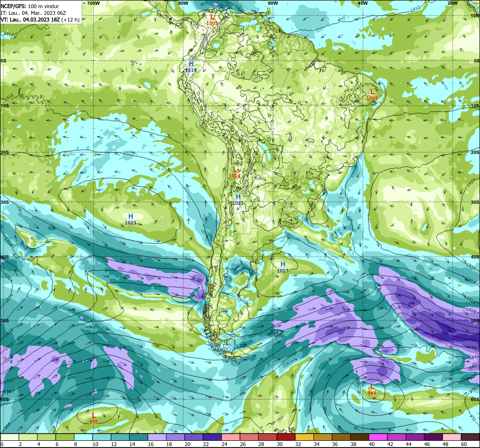Click the red L marker above 964
This screenshot has width=480, height=448.
372,387
